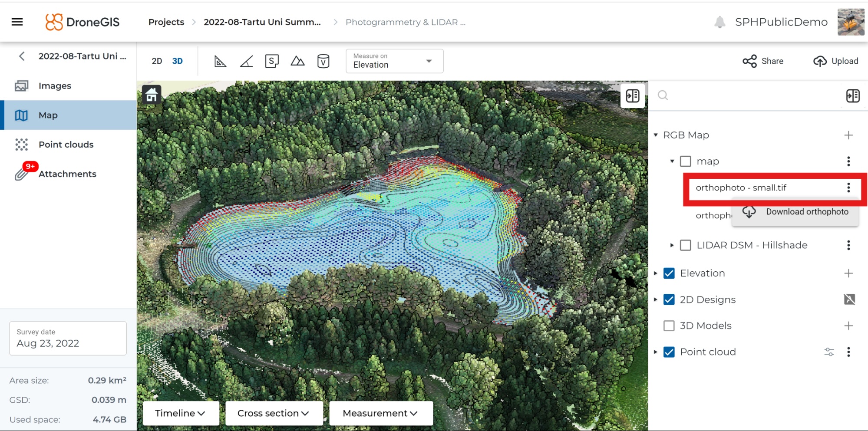868x431 pixels.
Task: Click the SPHPublicDemo account name
Action: tap(781, 22)
